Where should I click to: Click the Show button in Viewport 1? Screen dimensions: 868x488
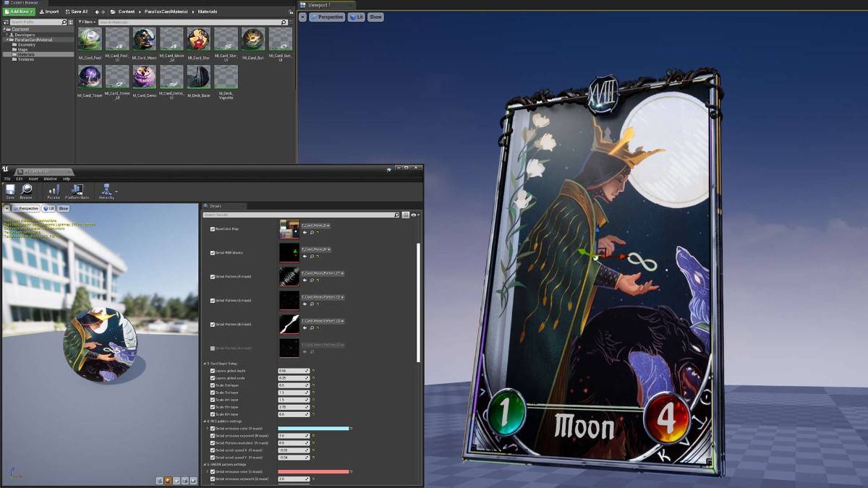point(375,17)
